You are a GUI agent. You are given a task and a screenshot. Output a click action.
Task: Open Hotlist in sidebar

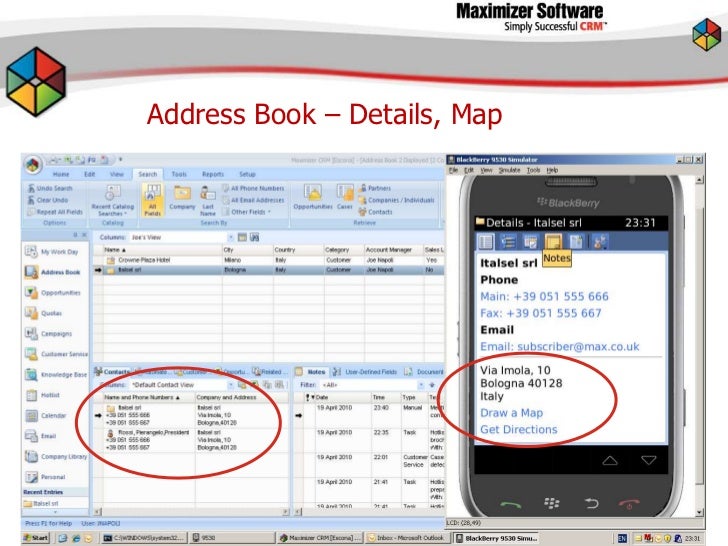[x=42, y=395]
